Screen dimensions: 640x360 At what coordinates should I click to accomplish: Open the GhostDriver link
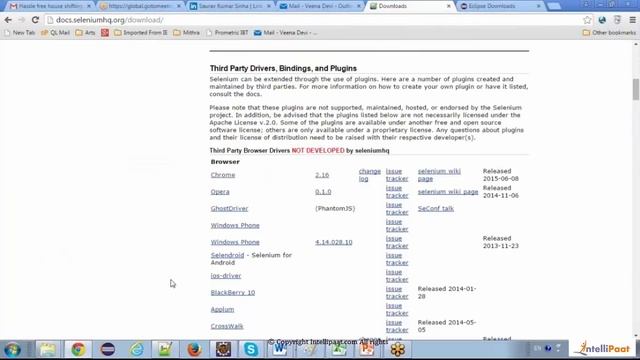(229, 209)
